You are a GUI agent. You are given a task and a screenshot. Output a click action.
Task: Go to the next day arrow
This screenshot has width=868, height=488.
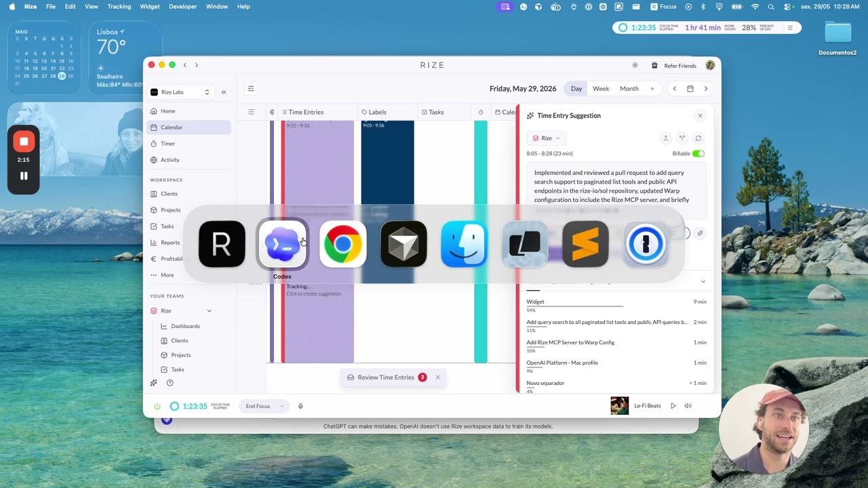pos(706,89)
